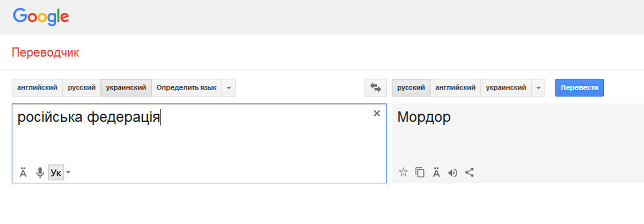Choose Определить язык source option
644x224 pixels.
coord(186,87)
